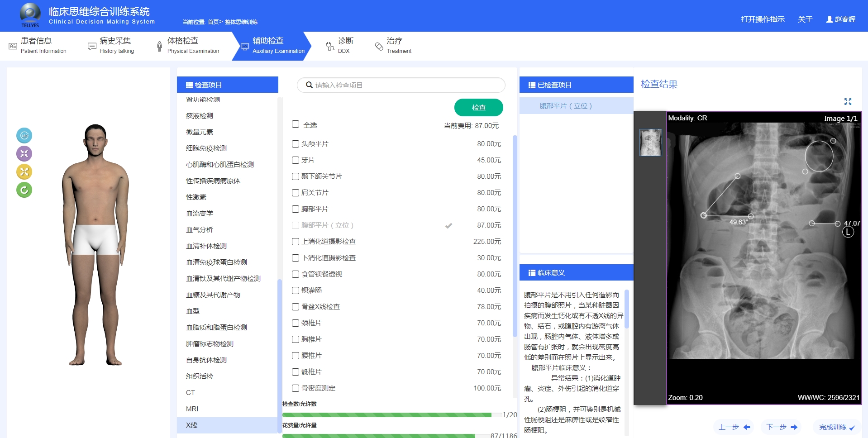This screenshot has height=438, width=868.
Task: Click the L marker circle on X-ray
Action: coord(848,232)
